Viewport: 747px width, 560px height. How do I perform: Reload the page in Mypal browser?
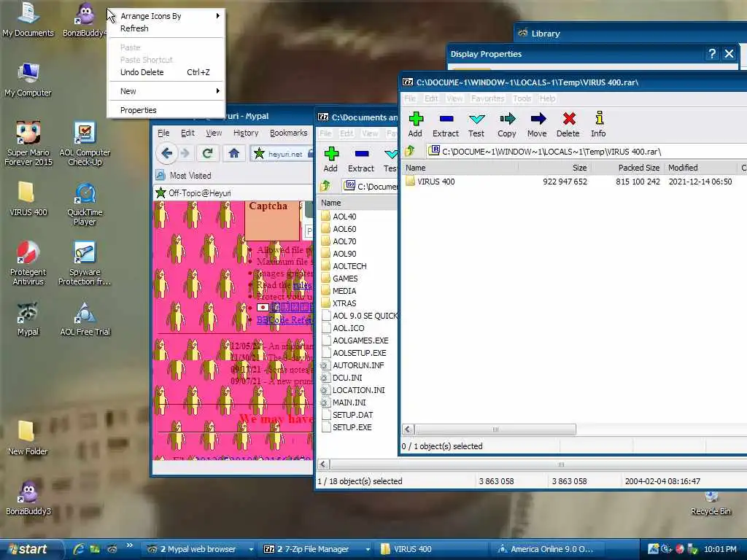click(207, 153)
